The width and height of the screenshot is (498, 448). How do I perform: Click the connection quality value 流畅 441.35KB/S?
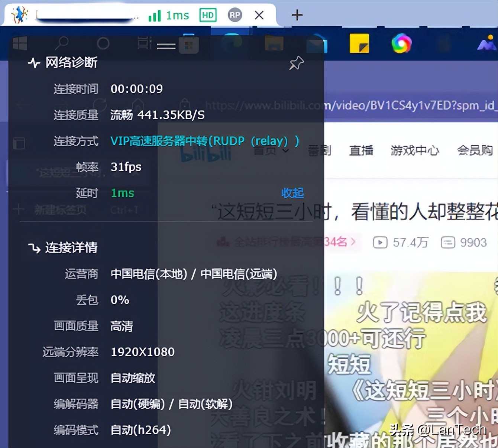158,115
